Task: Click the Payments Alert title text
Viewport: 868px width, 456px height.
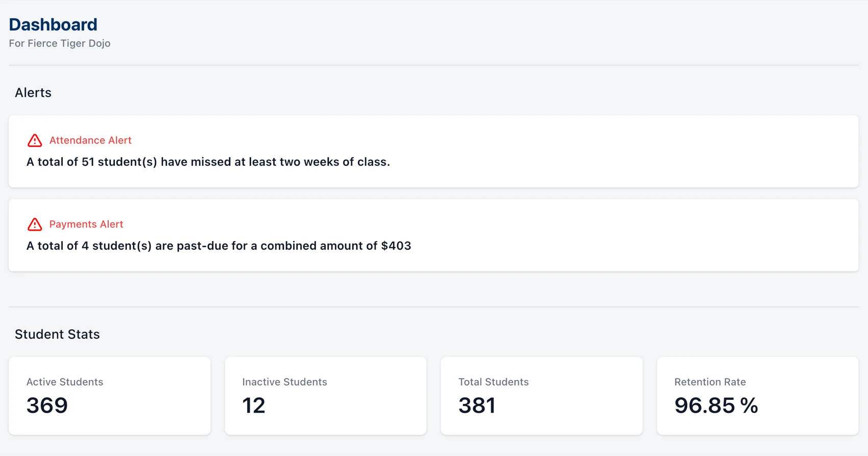Action: [86, 224]
